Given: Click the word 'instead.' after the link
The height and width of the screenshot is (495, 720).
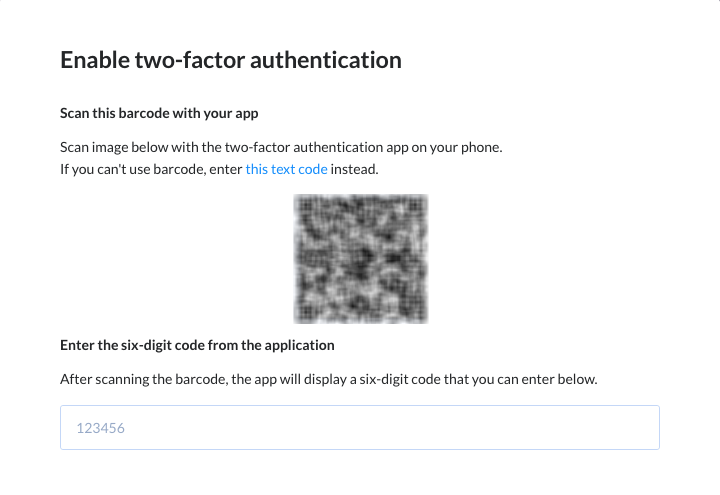Looking at the screenshot, I should 354,169.
